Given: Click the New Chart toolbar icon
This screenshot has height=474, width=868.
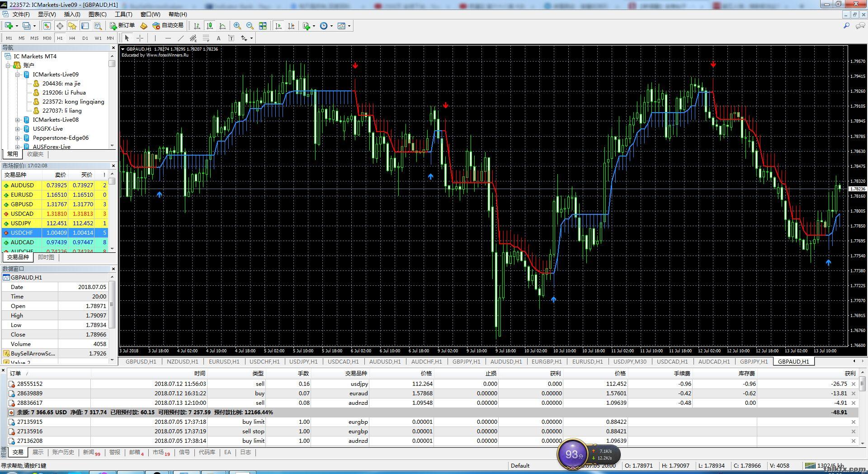Looking at the screenshot, I should click(x=9, y=26).
